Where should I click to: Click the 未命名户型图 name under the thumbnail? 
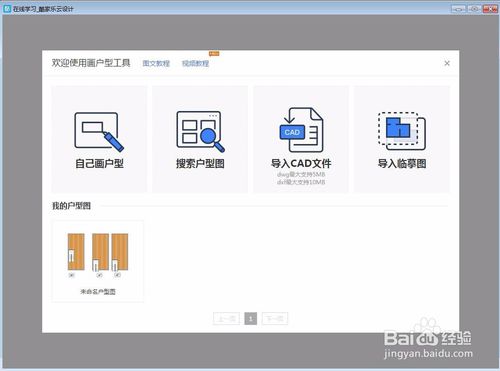98,292
